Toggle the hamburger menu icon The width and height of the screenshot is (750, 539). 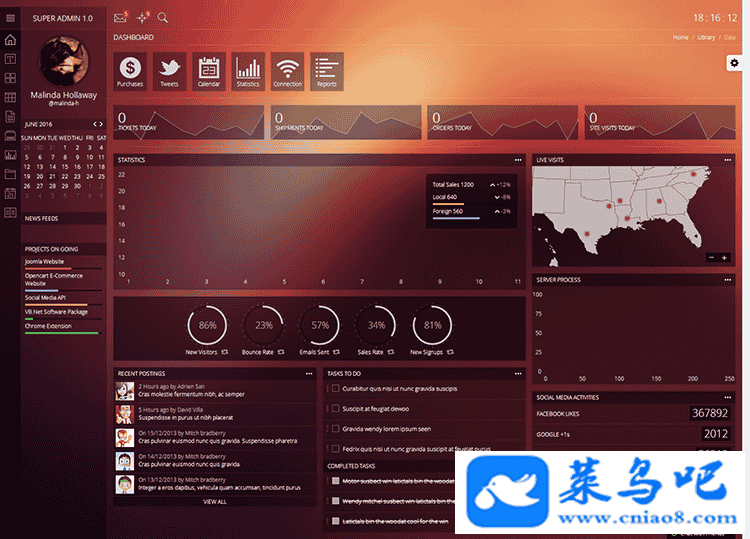click(10, 18)
